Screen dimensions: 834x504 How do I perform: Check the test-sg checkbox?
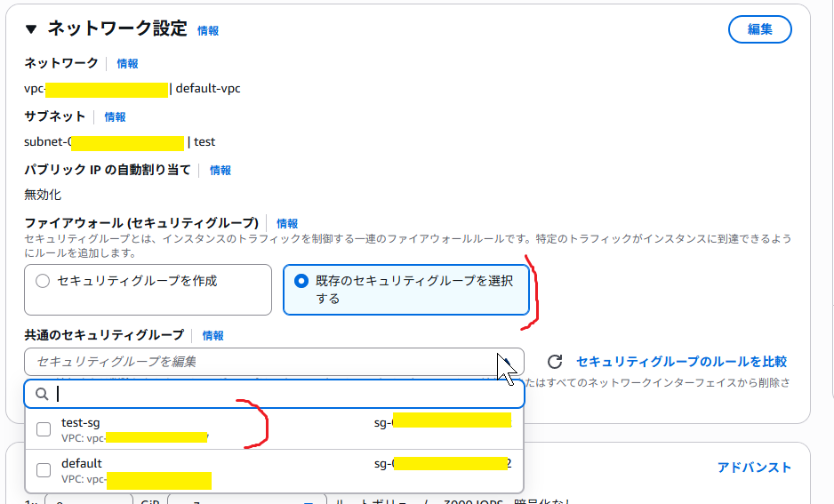point(44,429)
